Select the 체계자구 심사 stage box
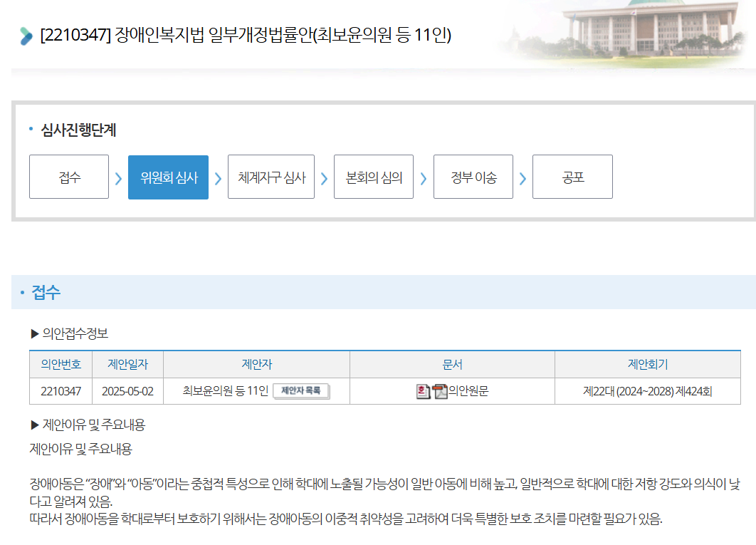The width and height of the screenshot is (756, 545). [271, 177]
